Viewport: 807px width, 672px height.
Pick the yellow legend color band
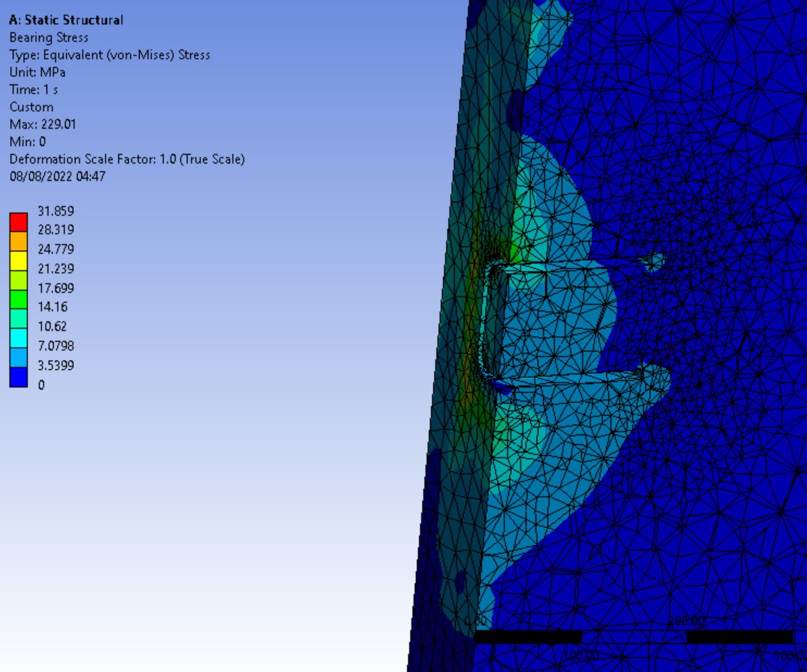click(19, 261)
